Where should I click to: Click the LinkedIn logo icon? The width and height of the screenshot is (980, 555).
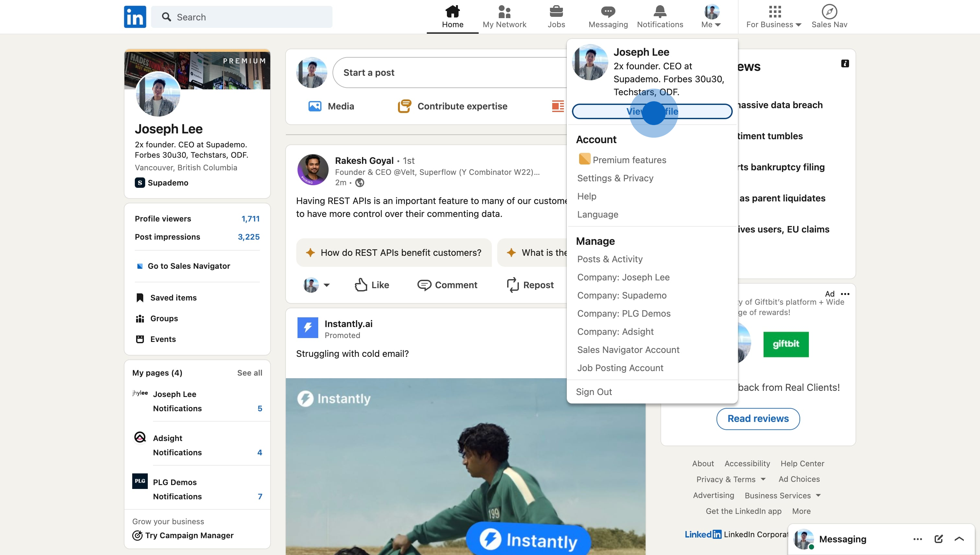click(135, 17)
